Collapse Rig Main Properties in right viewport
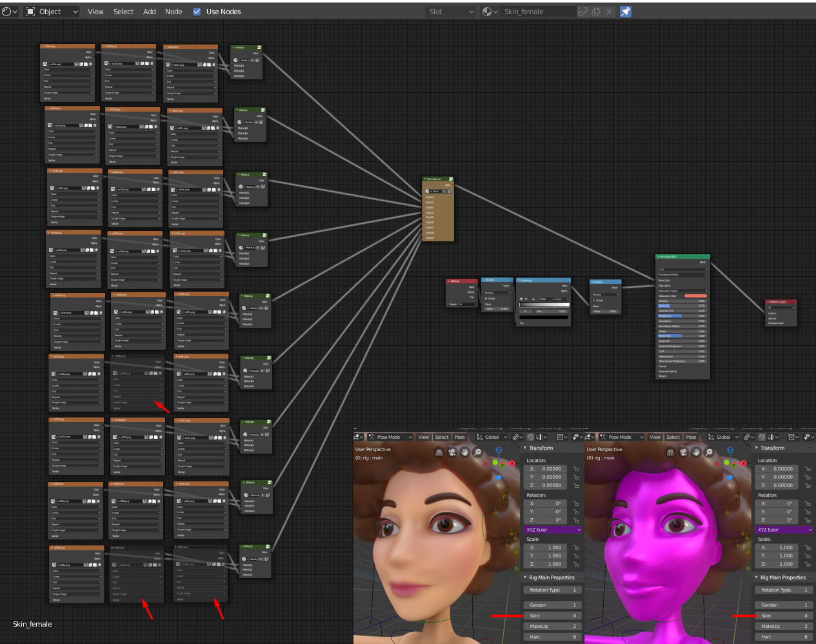Image resolution: width=816 pixels, height=644 pixels. [x=782, y=578]
